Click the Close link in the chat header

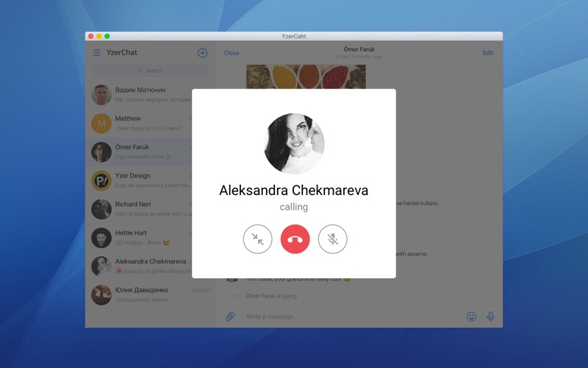pyautogui.click(x=232, y=53)
